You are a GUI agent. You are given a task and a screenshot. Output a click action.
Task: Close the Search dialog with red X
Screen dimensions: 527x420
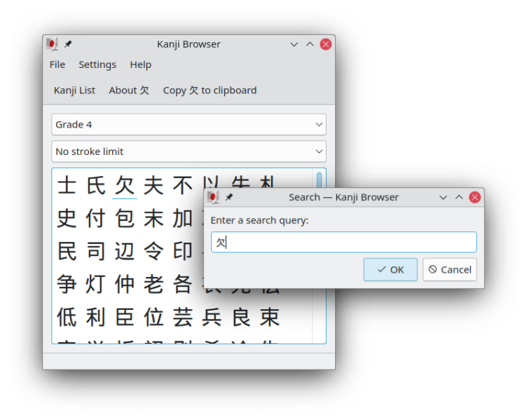(x=475, y=198)
